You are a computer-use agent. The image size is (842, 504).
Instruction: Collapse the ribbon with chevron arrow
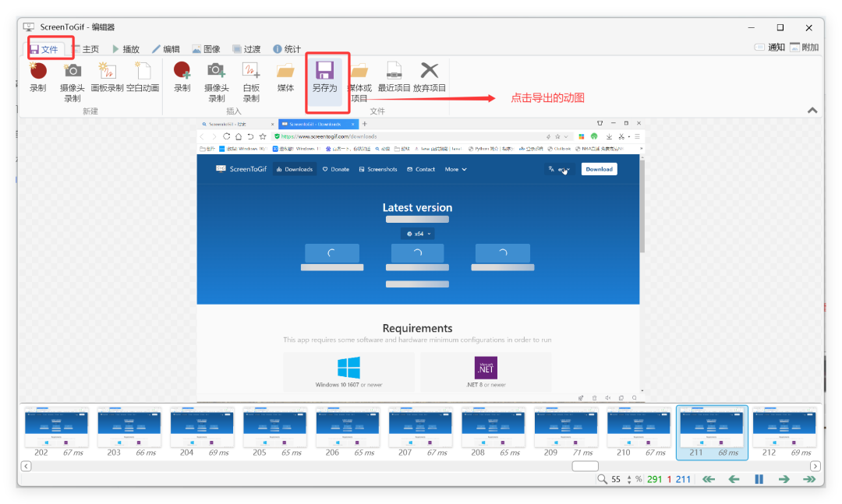[x=812, y=111]
